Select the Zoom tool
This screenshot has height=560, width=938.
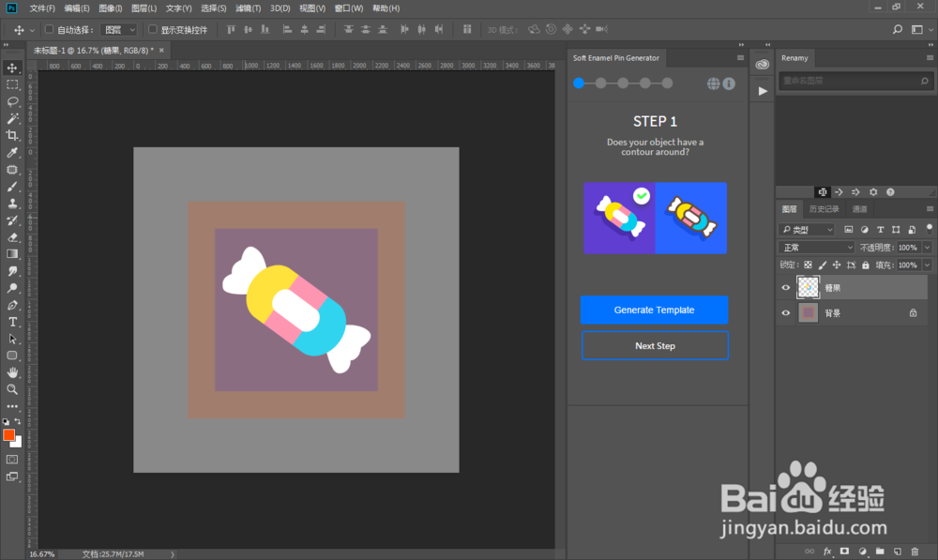[x=12, y=389]
